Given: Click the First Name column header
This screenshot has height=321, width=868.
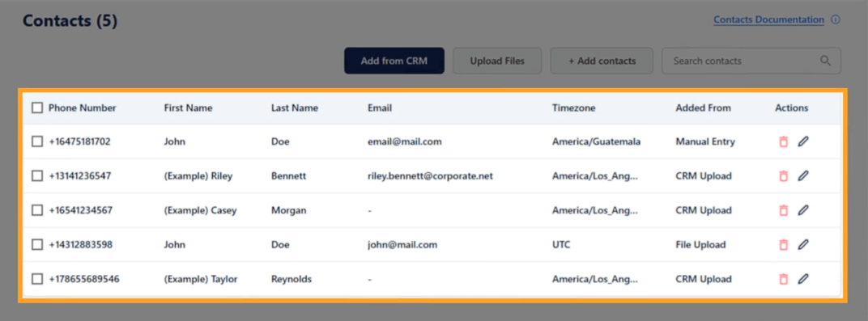Looking at the screenshot, I should 188,108.
